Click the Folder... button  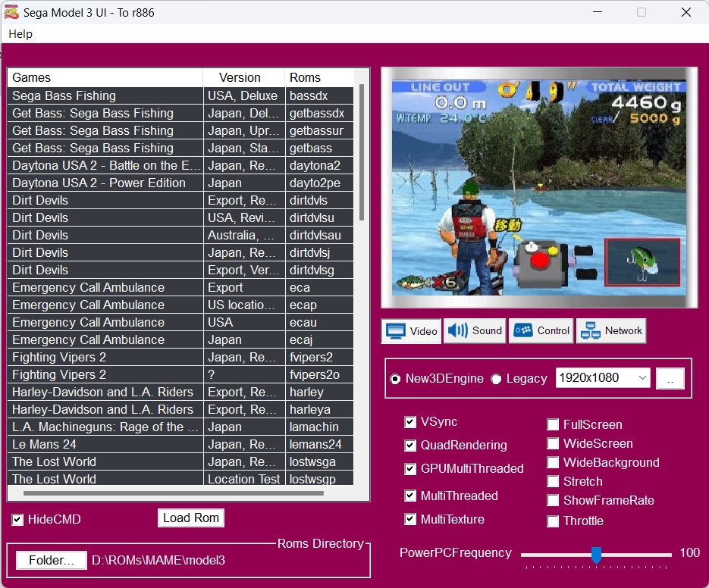point(51,561)
